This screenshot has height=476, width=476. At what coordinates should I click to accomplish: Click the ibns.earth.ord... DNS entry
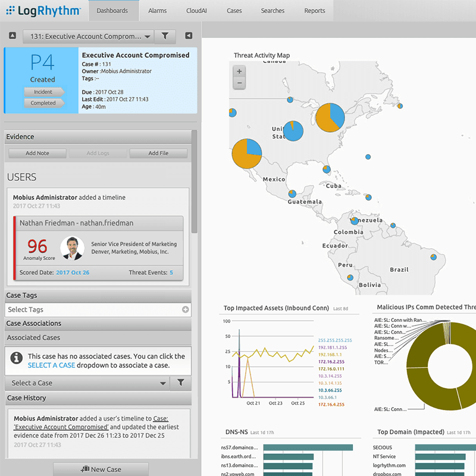pyautogui.click(x=239, y=456)
